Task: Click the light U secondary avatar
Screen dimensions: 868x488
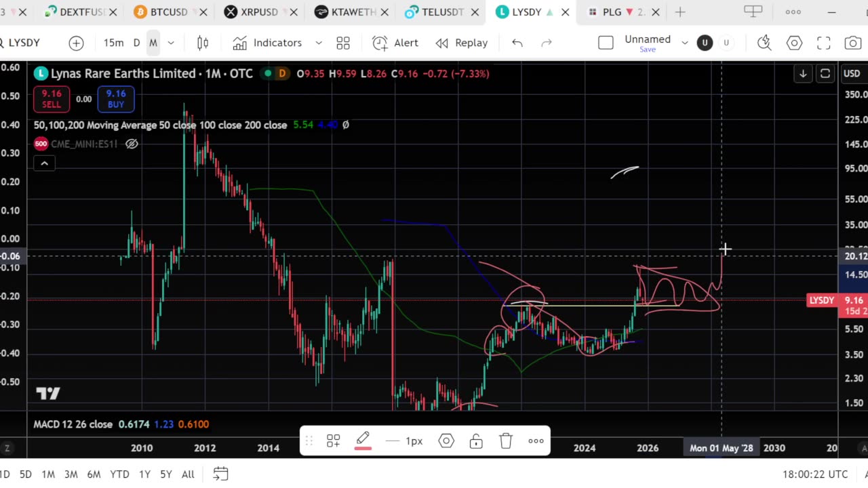Action: click(726, 43)
